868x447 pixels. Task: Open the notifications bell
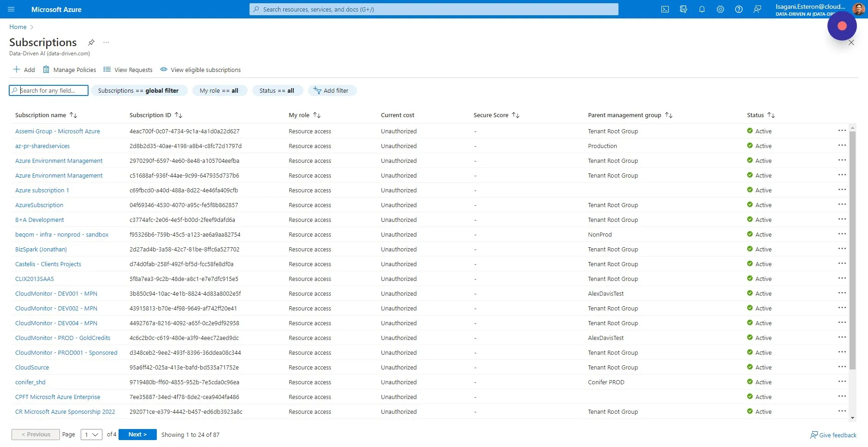[x=702, y=9]
